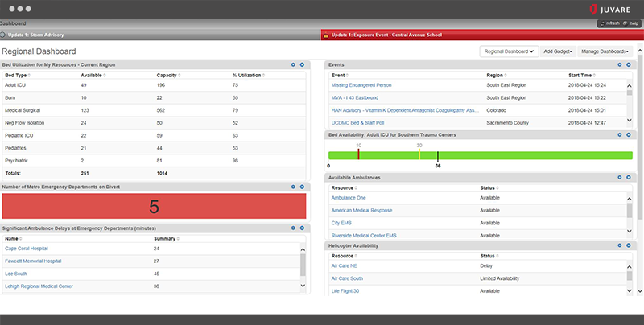
Task: Sort ambulance delays by Summary column
Action: tap(167, 239)
